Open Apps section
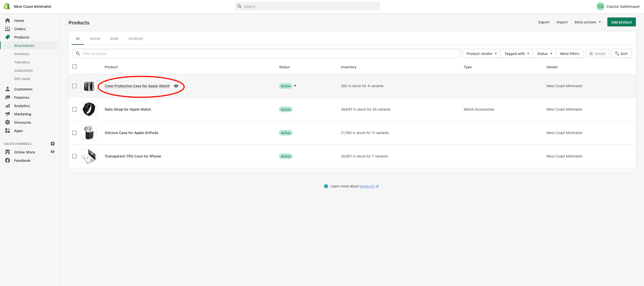The image size is (644, 286). point(18,131)
